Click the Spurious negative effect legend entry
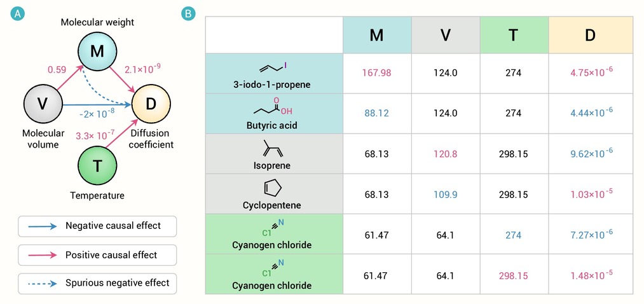This screenshot has width=644, height=304. click(97, 284)
